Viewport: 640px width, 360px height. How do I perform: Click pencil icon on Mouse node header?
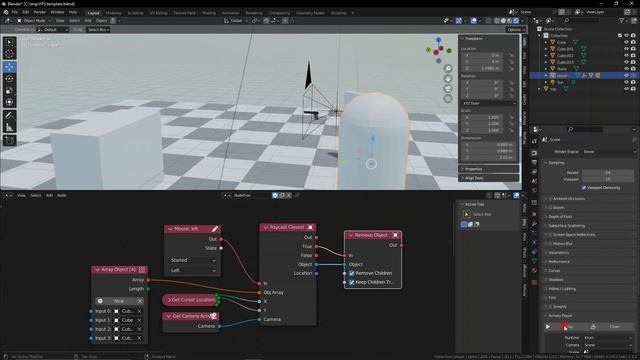(x=215, y=229)
